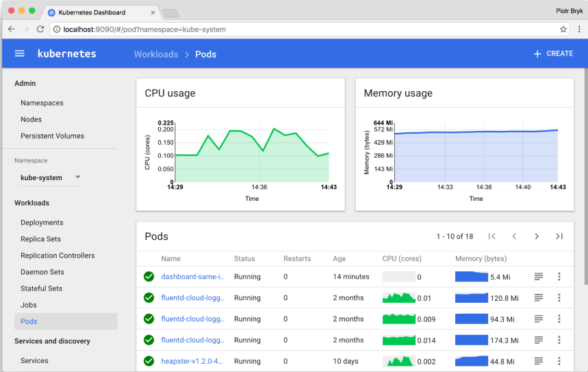Click the CREATE button
Screen dimensions: 588x372
[553, 53]
